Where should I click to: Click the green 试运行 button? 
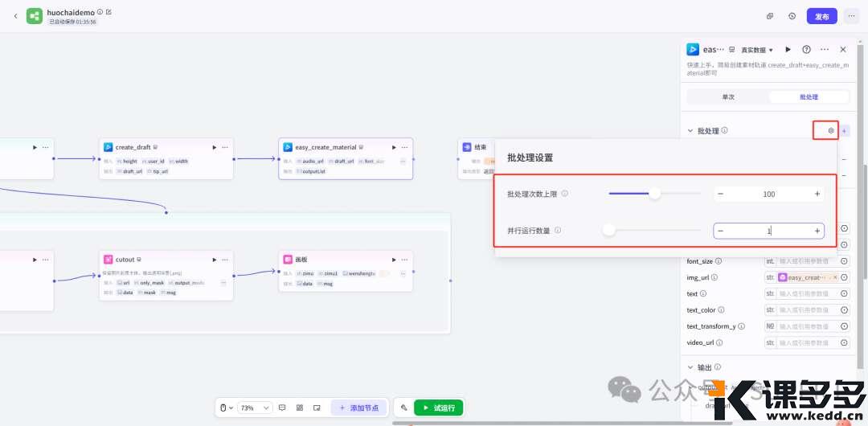coord(439,408)
